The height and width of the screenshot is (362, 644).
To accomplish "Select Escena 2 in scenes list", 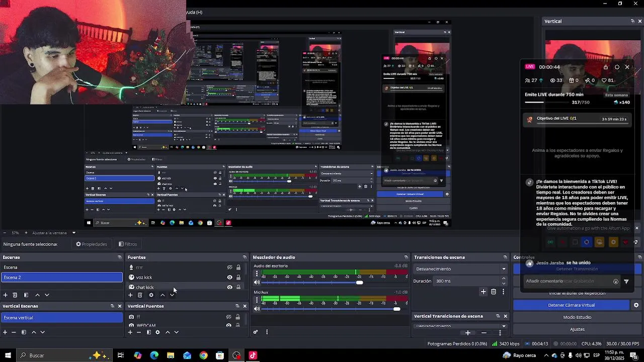I will tap(61, 278).
